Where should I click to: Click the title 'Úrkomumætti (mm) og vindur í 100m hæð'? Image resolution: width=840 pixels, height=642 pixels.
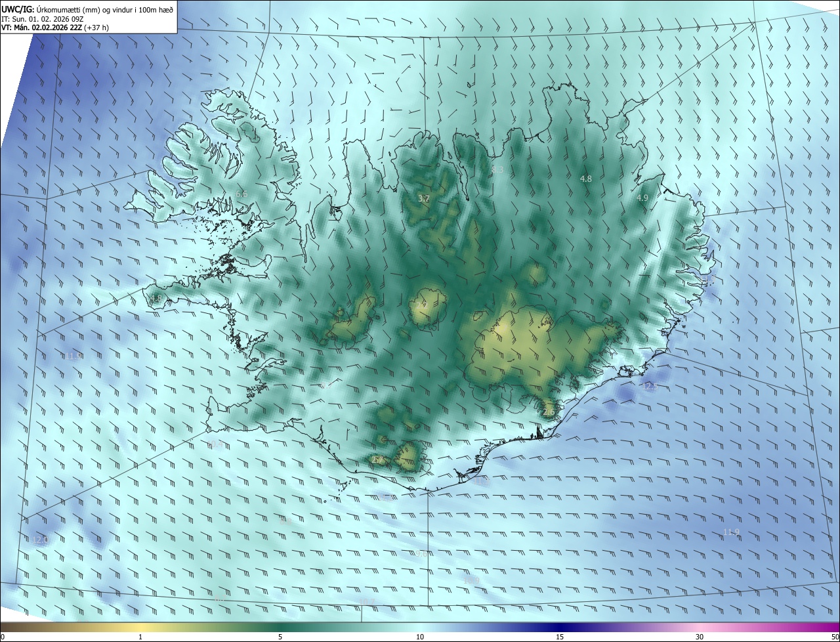105,9
